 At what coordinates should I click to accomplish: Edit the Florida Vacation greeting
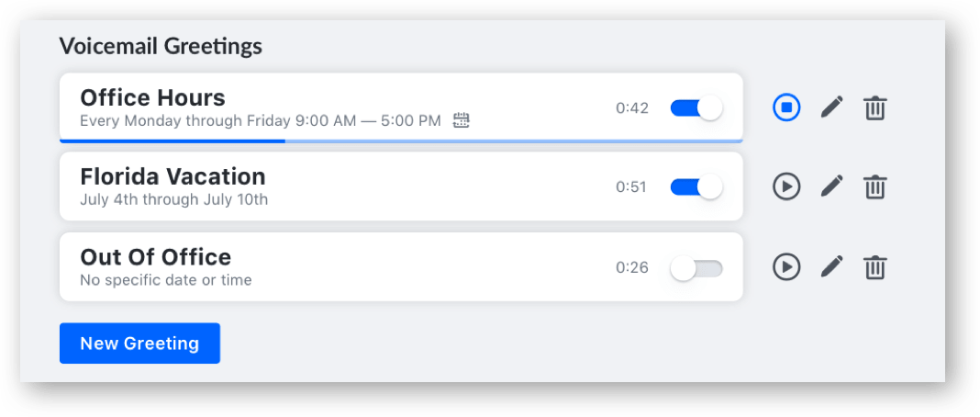pos(831,186)
